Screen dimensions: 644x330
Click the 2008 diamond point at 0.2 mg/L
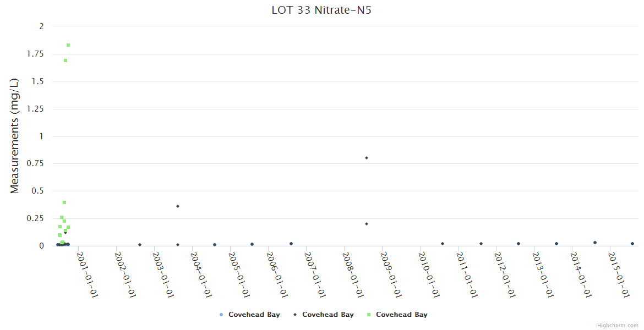tap(367, 224)
